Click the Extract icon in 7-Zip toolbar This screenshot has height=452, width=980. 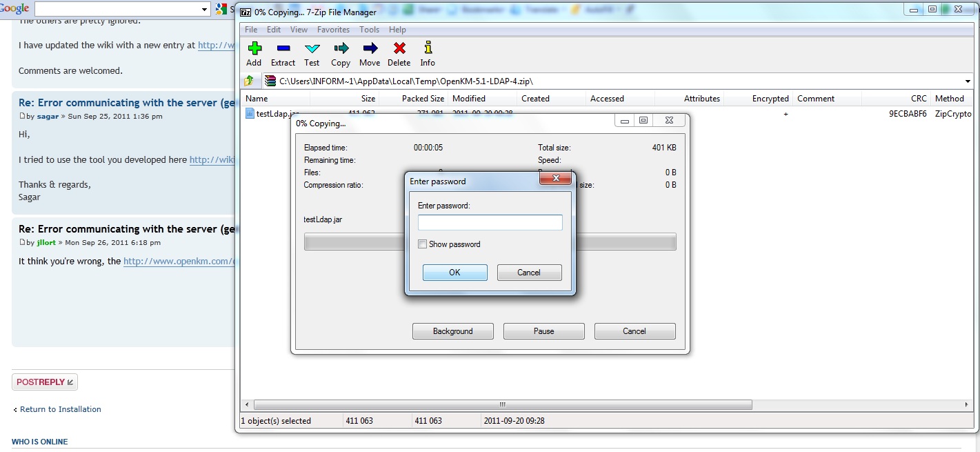pyautogui.click(x=283, y=52)
